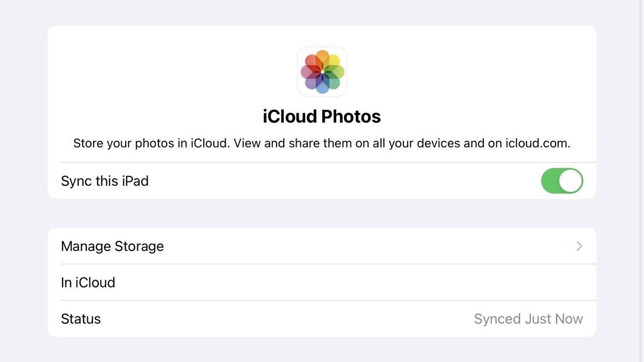This screenshot has width=644, height=362.
Task: Click the Photos app flower icon
Action: tap(322, 72)
